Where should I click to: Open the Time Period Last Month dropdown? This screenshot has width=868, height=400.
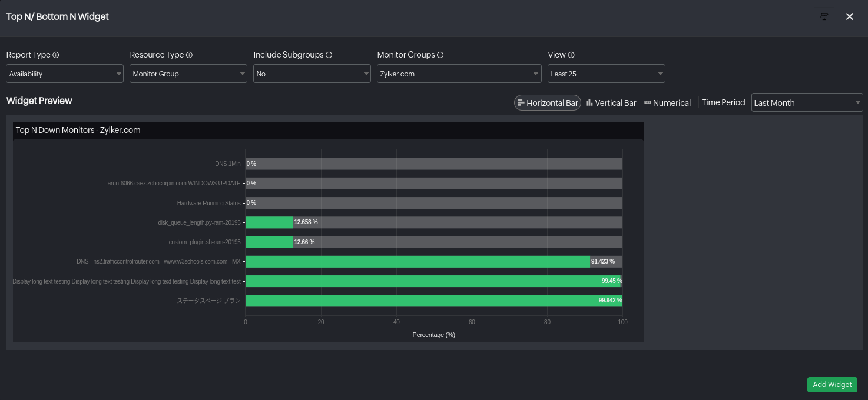tap(807, 103)
